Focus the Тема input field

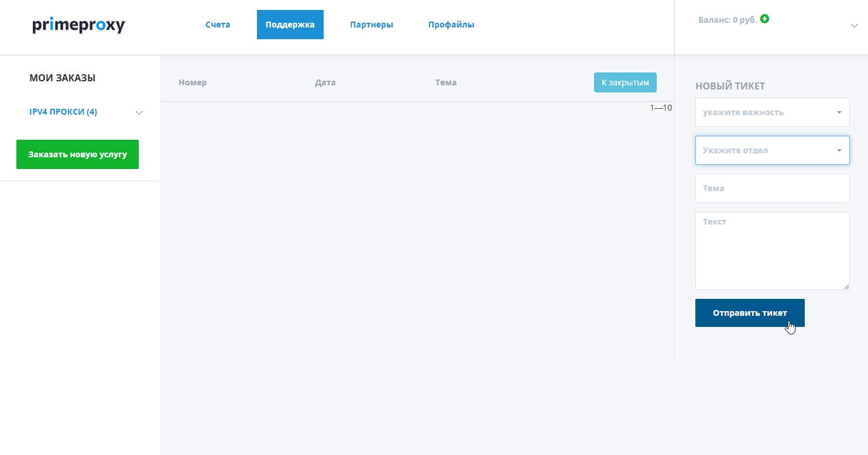coord(773,188)
